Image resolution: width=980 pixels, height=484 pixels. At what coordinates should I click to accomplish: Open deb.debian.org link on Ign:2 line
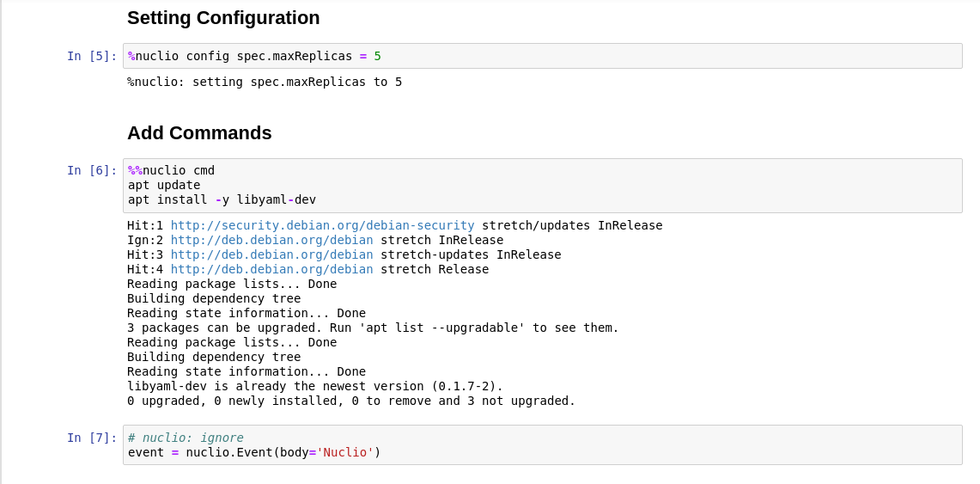(272, 240)
